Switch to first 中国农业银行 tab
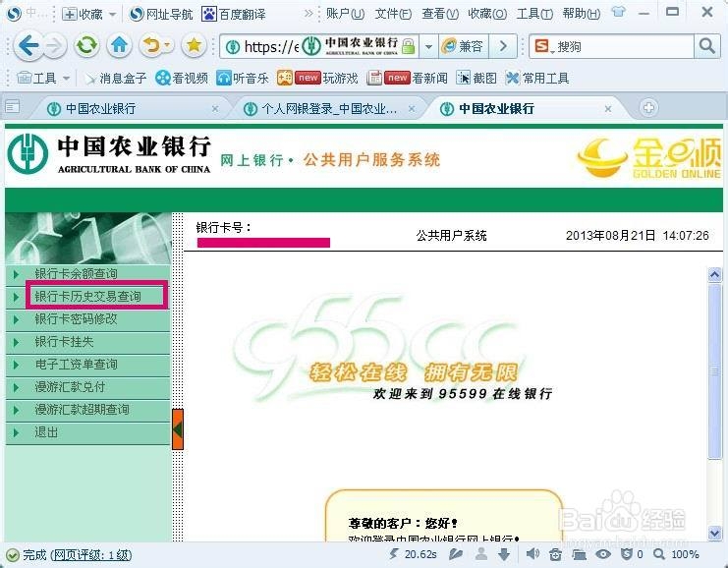 [101, 109]
